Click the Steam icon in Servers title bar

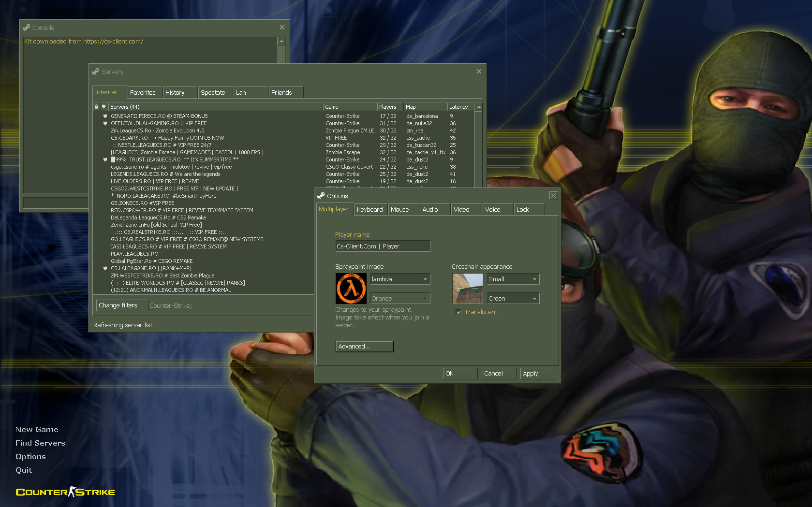[95, 72]
